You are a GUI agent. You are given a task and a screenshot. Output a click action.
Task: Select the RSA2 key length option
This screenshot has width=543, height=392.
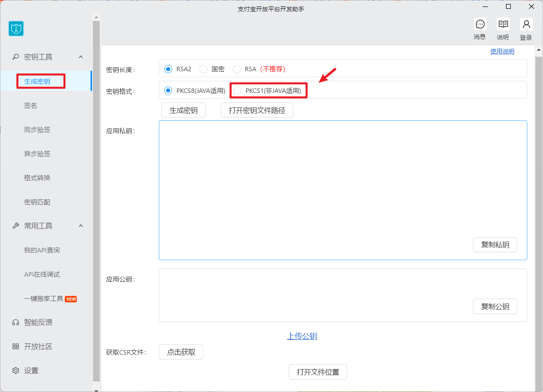point(168,69)
